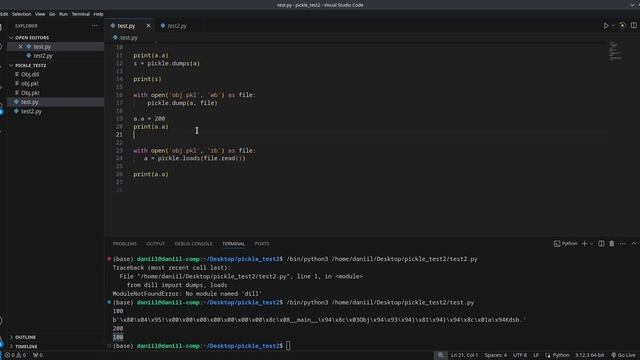Expand the Outline section
The image size is (640, 360).
click(25, 337)
